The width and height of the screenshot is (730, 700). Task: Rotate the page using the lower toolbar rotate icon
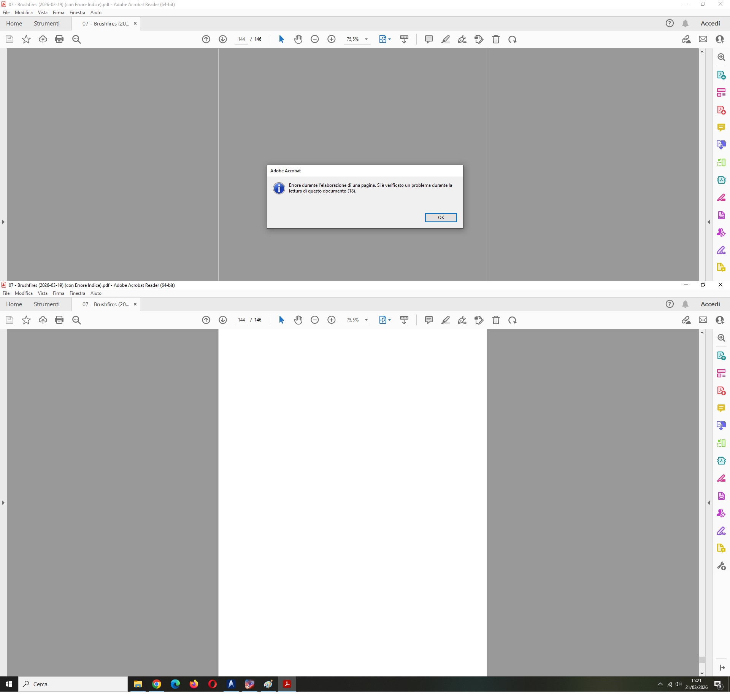click(x=512, y=320)
